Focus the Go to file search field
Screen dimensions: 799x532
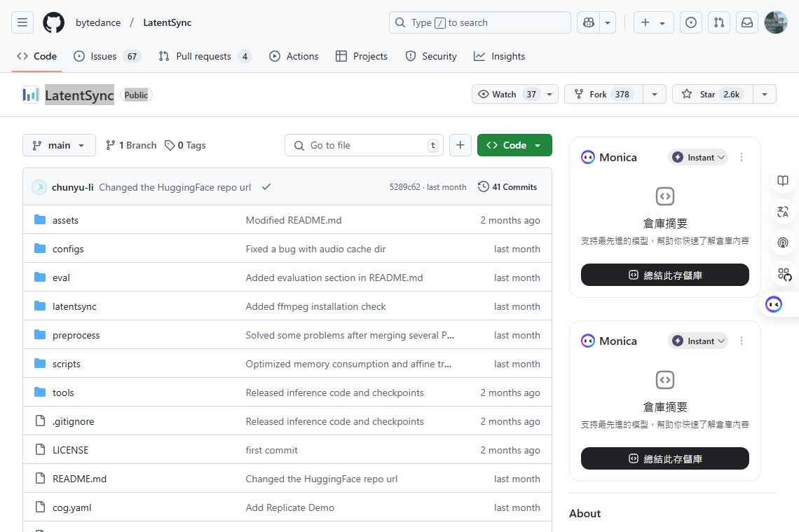point(364,145)
